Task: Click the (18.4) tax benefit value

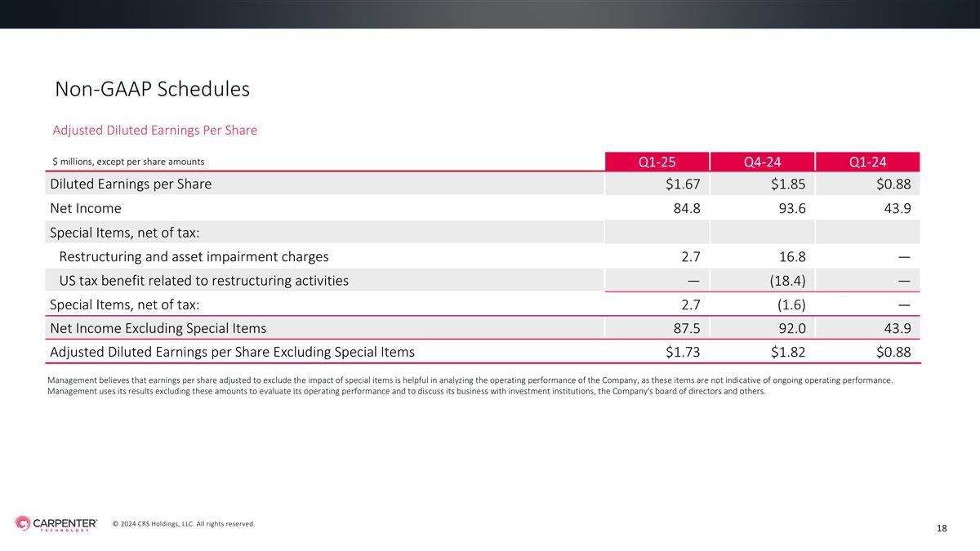Action: (x=786, y=281)
